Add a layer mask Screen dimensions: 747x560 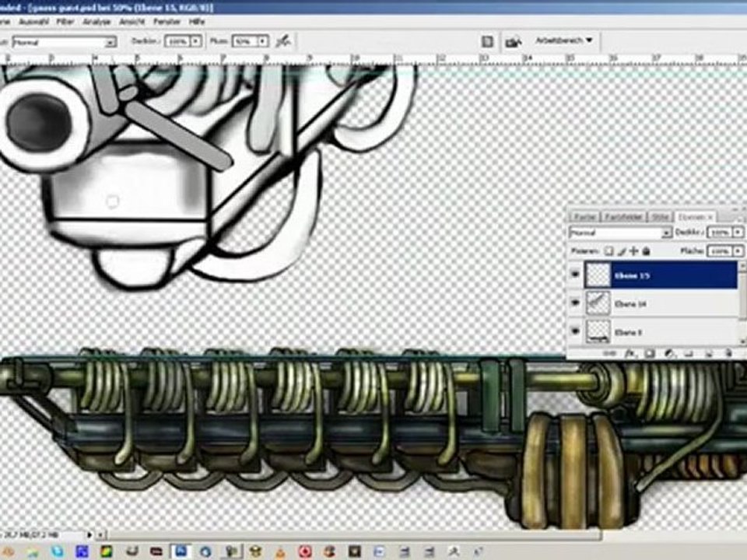point(650,353)
